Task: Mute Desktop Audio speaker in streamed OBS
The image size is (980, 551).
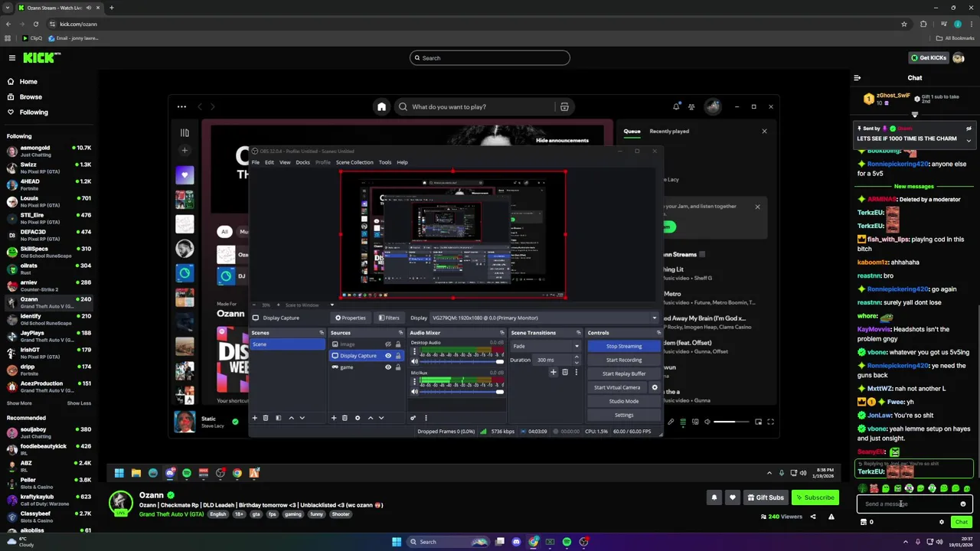Action: [x=415, y=363]
